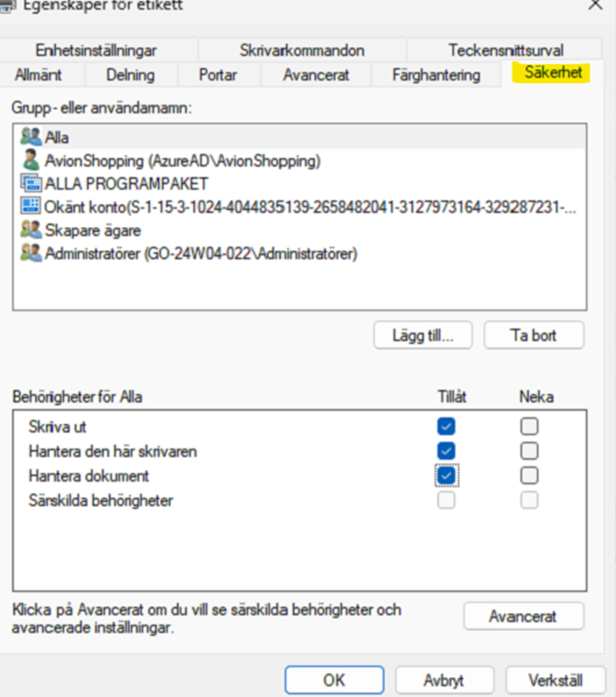Screen dimensions: 616x697
Task: Uncheck Tillåt for Skriva ut
Action: (446, 427)
